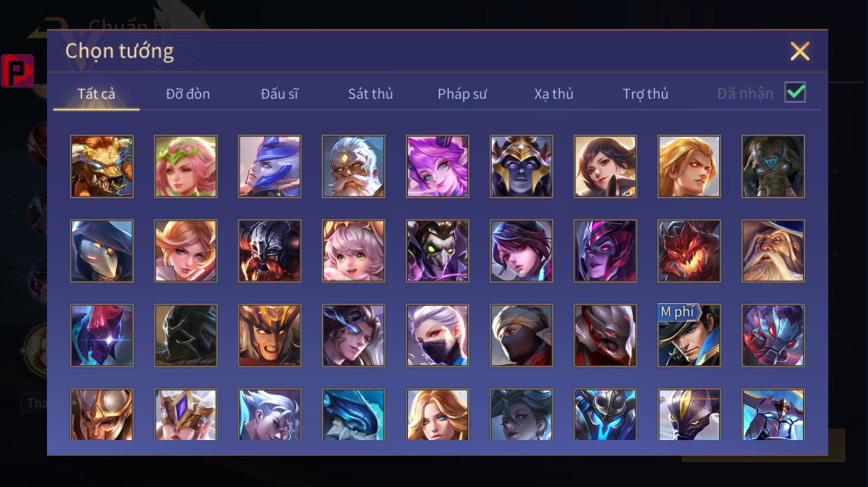This screenshot has width=868, height=487.
Task: Open the Đấu sĩ tab
Action: tap(279, 94)
